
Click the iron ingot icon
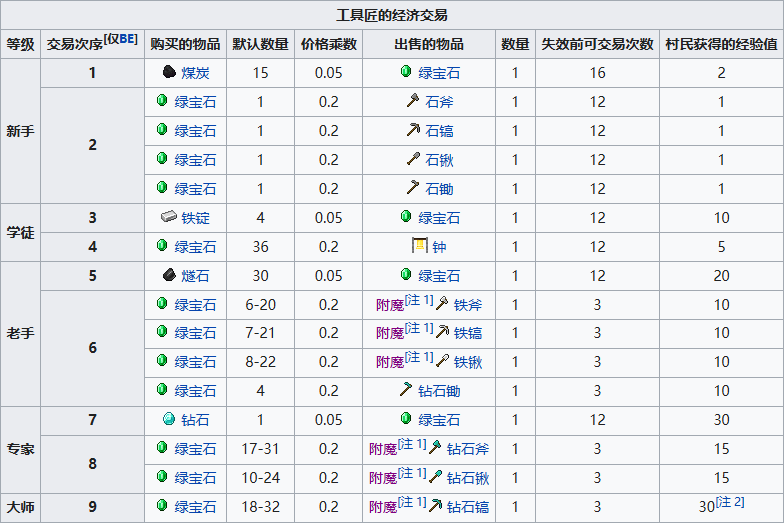point(167,217)
